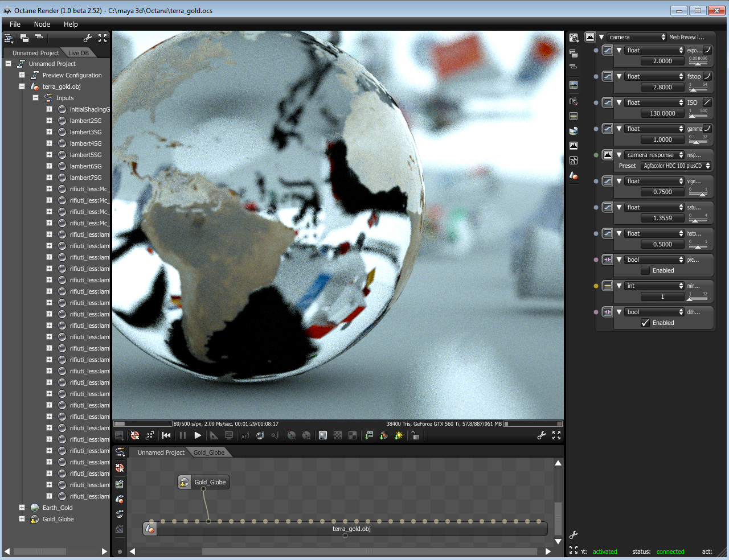This screenshot has width=729, height=560.
Task: Click the auto-focus picker icon
Action: (245, 435)
